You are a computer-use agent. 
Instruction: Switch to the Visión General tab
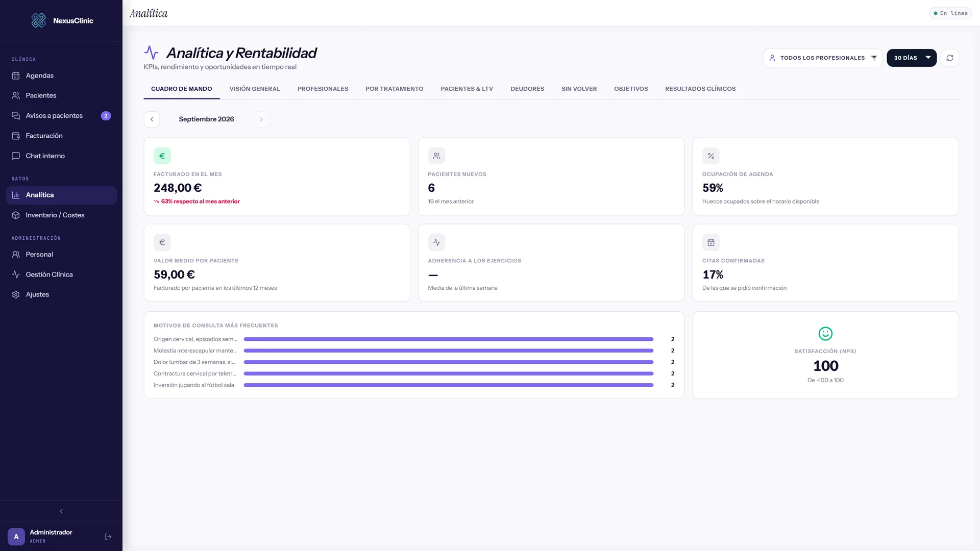(x=255, y=89)
